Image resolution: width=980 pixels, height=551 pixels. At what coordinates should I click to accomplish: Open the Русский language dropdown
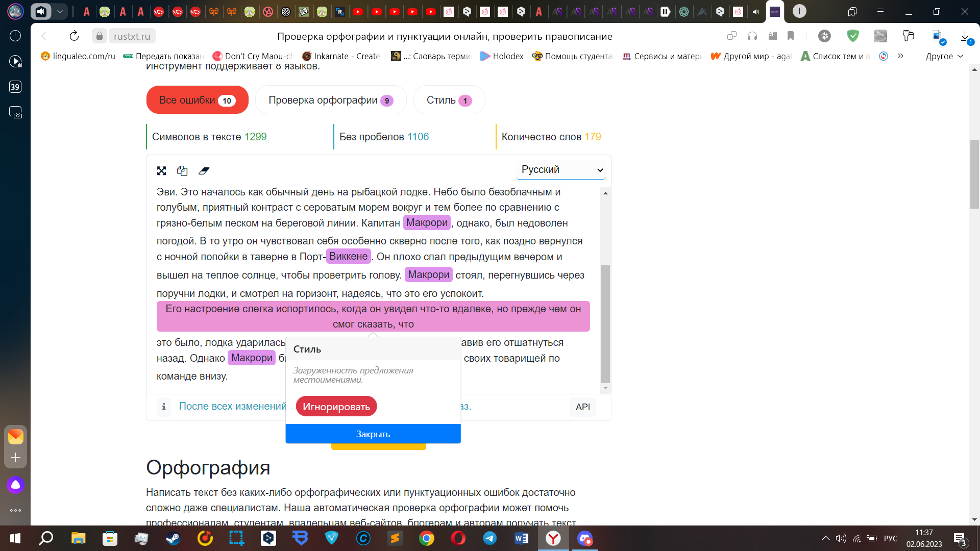tap(561, 170)
